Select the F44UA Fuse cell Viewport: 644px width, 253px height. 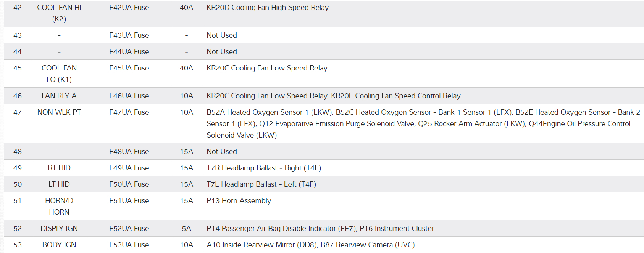coord(129,52)
